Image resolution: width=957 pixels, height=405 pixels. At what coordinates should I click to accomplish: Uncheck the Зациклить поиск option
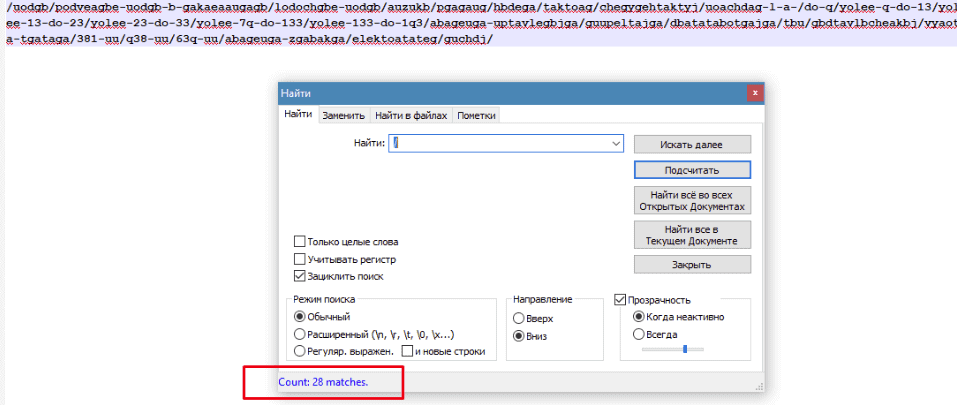(299, 276)
